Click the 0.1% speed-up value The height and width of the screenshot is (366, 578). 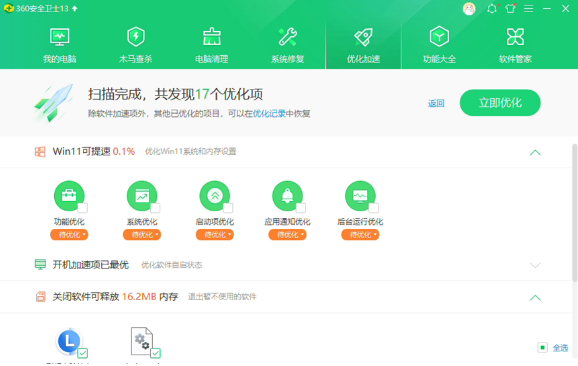pos(124,151)
